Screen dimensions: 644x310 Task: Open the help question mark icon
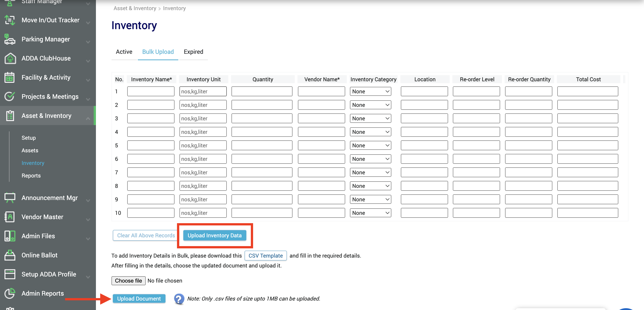click(179, 299)
